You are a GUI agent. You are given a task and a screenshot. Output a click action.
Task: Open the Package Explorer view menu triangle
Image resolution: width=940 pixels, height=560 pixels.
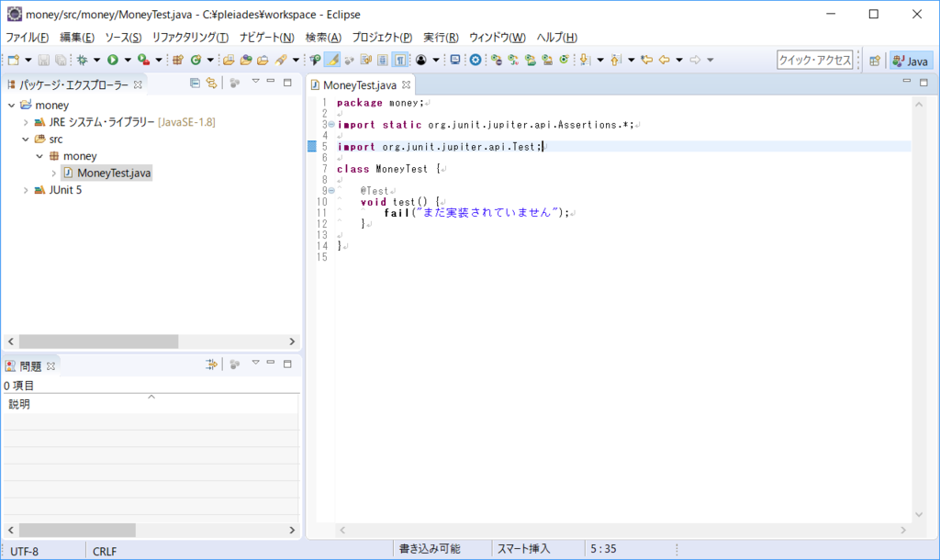pos(255,81)
